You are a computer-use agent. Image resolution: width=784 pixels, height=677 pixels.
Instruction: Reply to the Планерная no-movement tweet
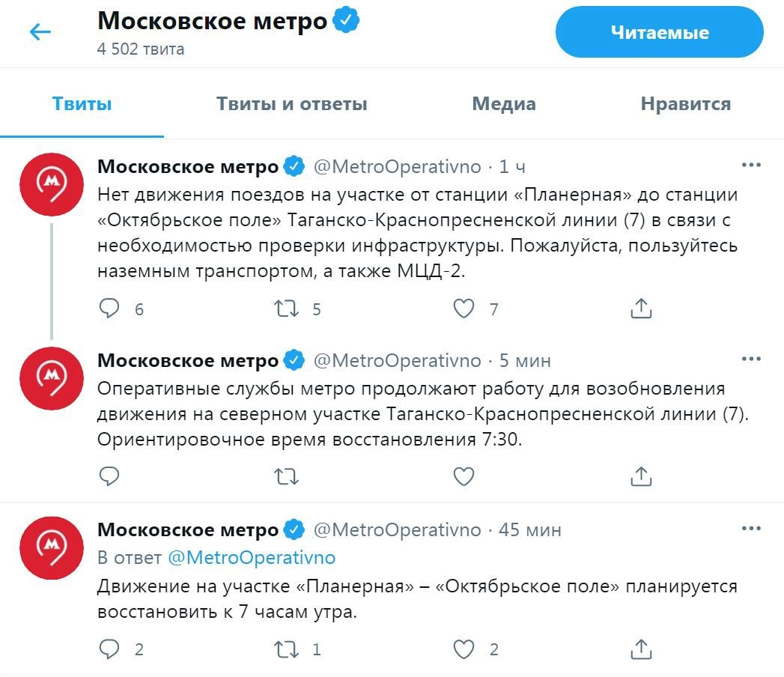110,309
